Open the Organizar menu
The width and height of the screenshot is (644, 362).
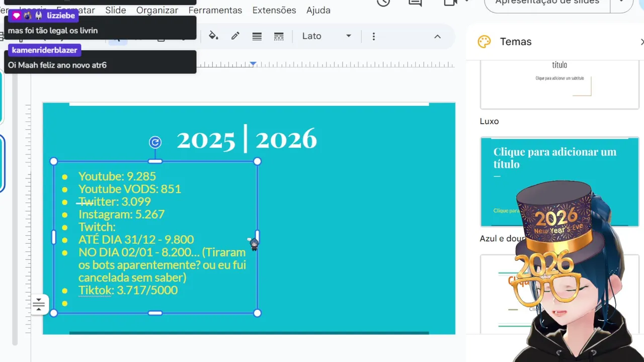pos(157,10)
